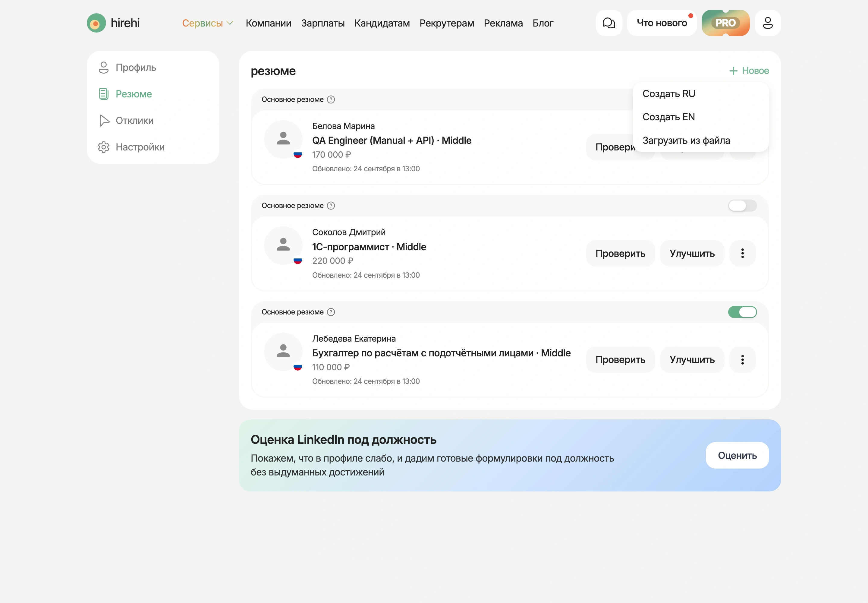Click Проверить for the 1С-программист resume
The height and width of the screenshot is (603, 868).
620,253
